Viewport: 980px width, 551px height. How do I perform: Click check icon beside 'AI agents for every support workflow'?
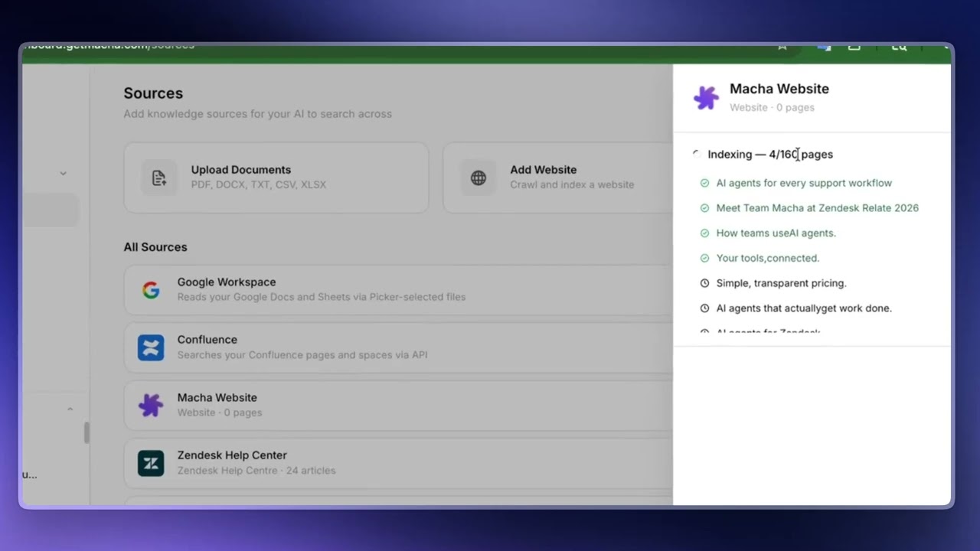[x=704, y=183]
